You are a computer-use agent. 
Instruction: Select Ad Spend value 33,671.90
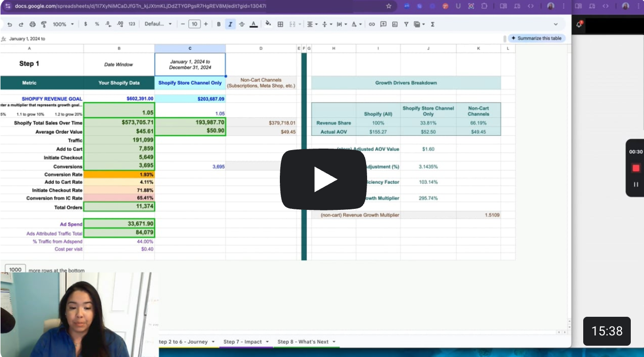119,224
